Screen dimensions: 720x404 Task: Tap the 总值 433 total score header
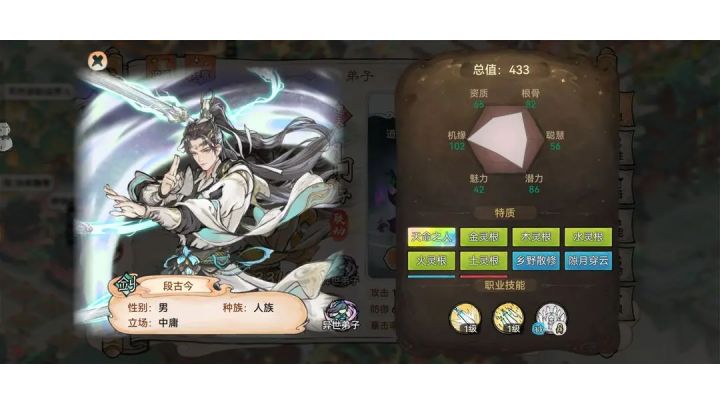pos(501,70)
